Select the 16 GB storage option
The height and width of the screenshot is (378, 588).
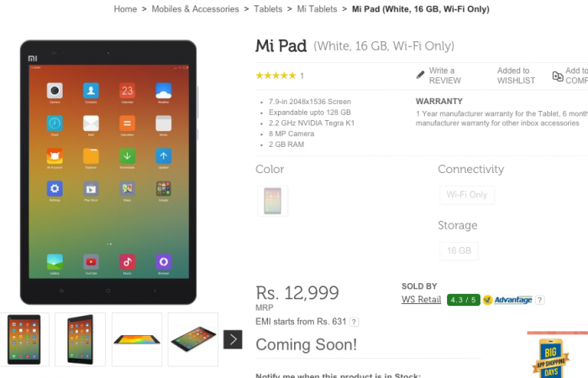(x=459, y=250)
